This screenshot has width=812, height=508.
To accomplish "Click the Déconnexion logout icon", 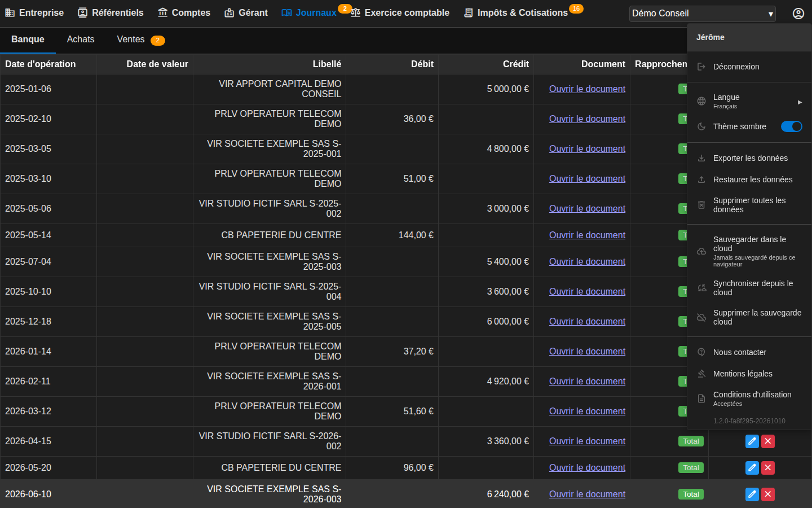I will point(701,67).
